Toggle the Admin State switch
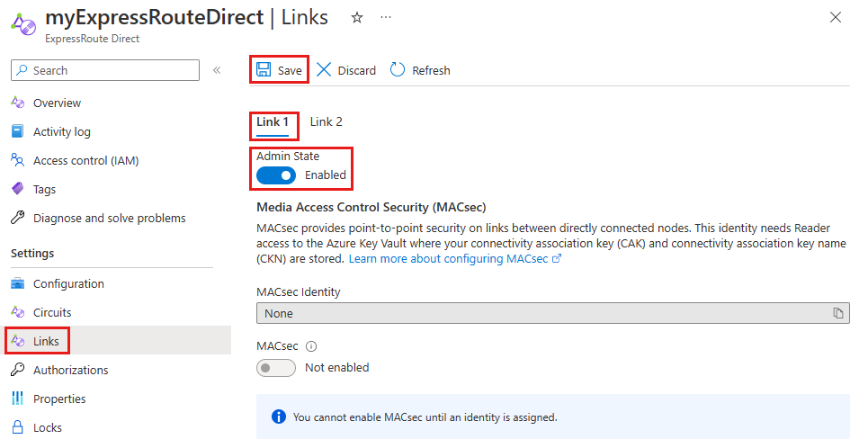Screen dimensions: 868x448 coord(276,175)
